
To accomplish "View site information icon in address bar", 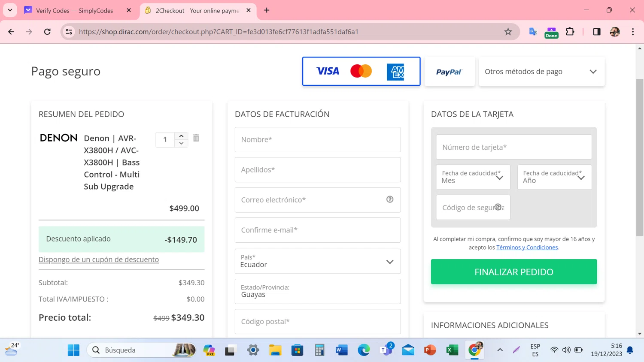I will 69,32.
